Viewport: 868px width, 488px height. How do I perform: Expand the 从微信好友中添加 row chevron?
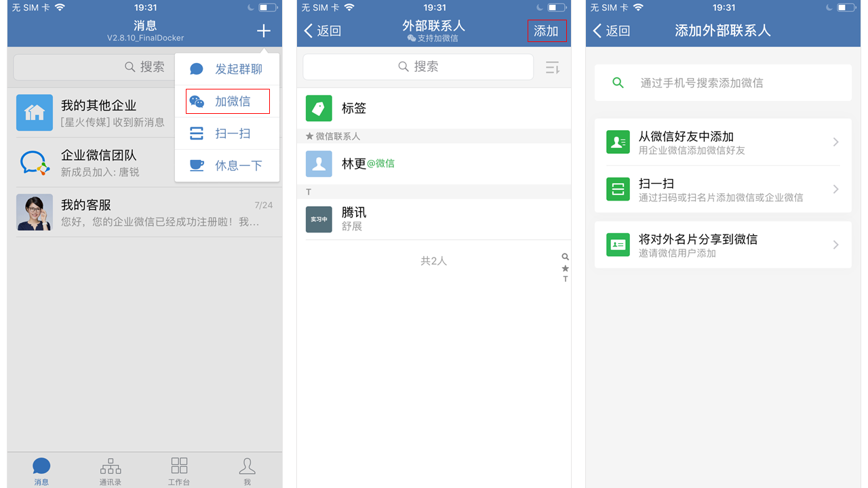[835, 142]
